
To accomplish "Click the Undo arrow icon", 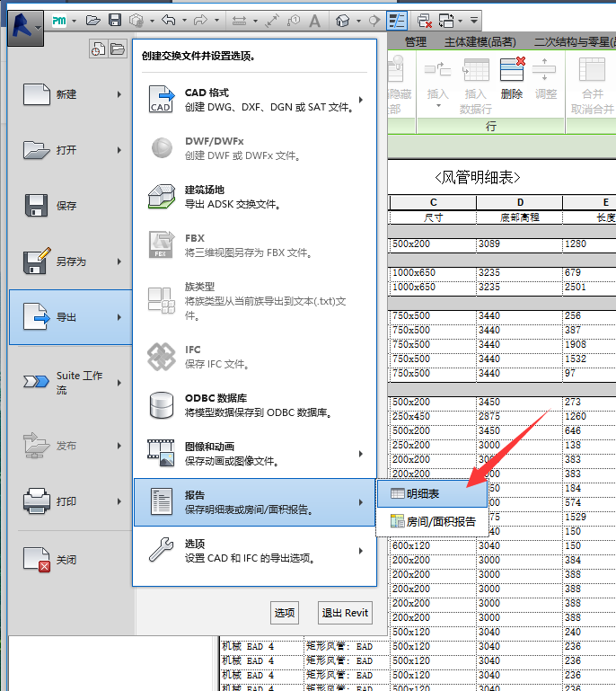I will (x=169, y=21).
